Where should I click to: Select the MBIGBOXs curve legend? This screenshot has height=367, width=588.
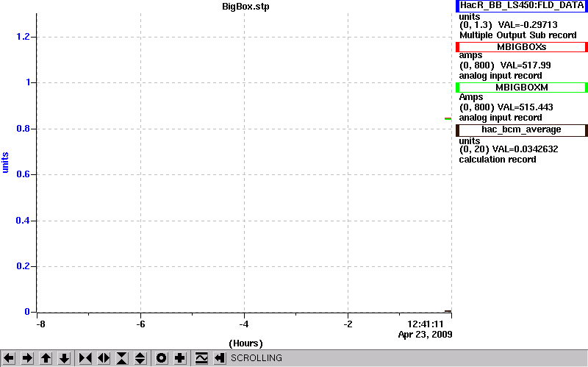522,47
